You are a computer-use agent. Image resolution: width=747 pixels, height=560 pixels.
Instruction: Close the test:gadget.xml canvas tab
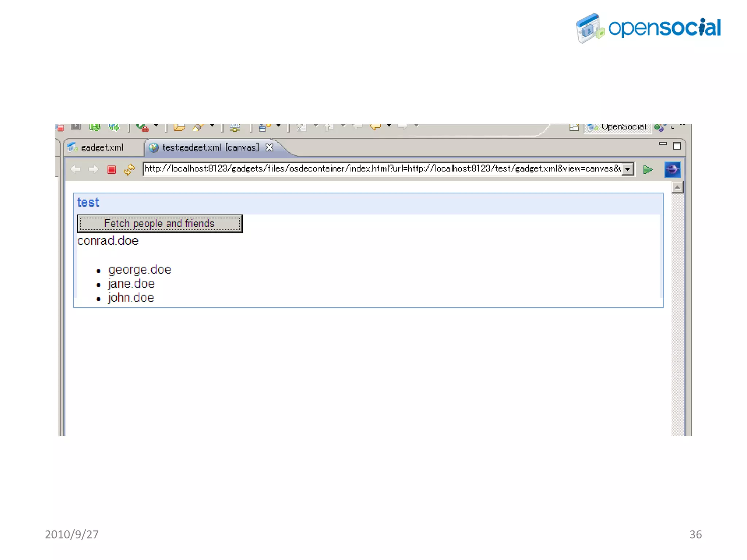(x=269, y=147)
